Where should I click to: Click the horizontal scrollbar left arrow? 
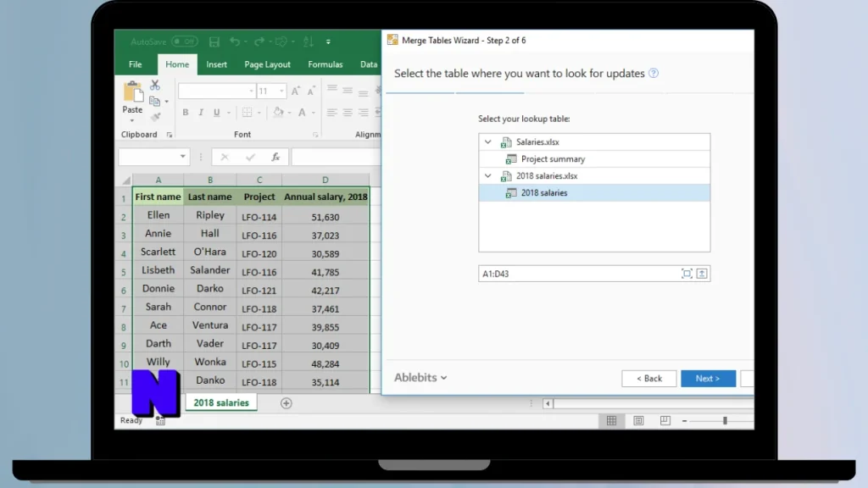pos(548,403)
